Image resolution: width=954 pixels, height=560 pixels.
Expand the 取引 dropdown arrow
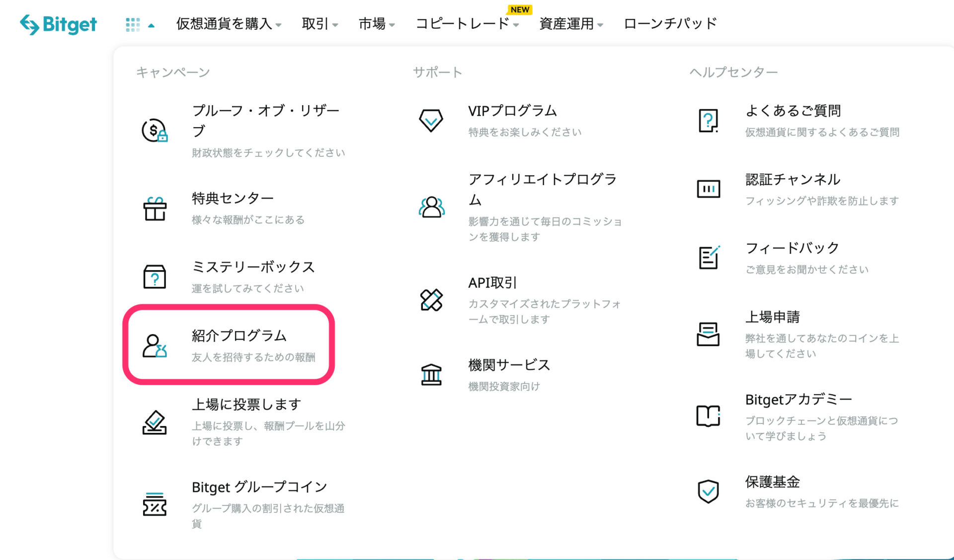point(335,25)
